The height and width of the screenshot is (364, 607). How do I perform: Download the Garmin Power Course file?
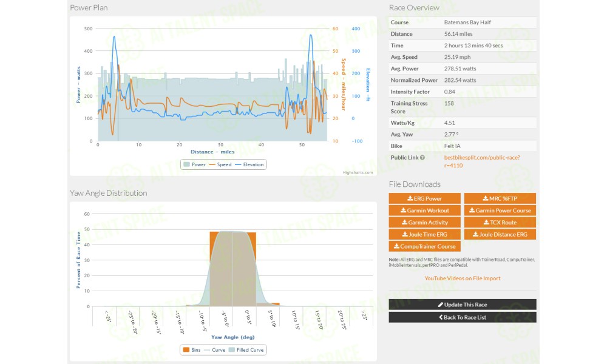click(x=500, y=211)
